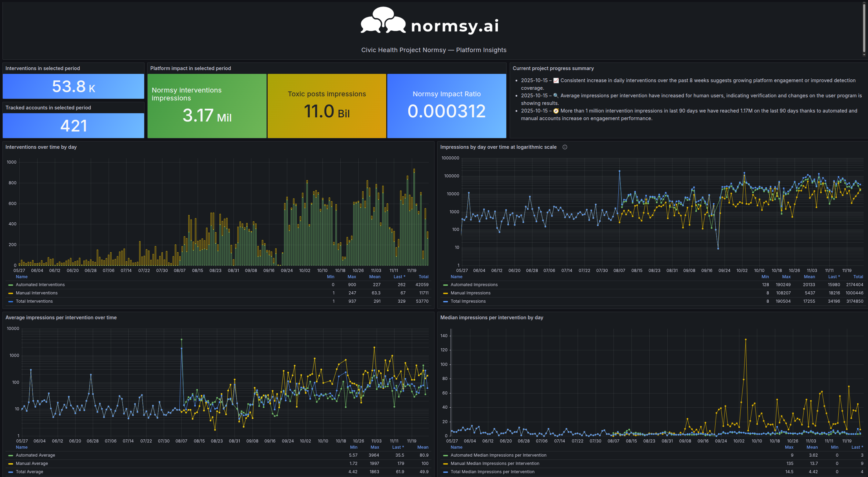
Task: Click the Interventions in selected period panel title
Action: click(x=42, y=68)
